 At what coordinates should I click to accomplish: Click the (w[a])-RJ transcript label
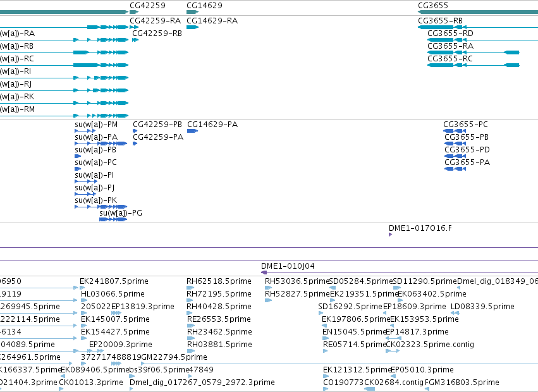point(16,84)
